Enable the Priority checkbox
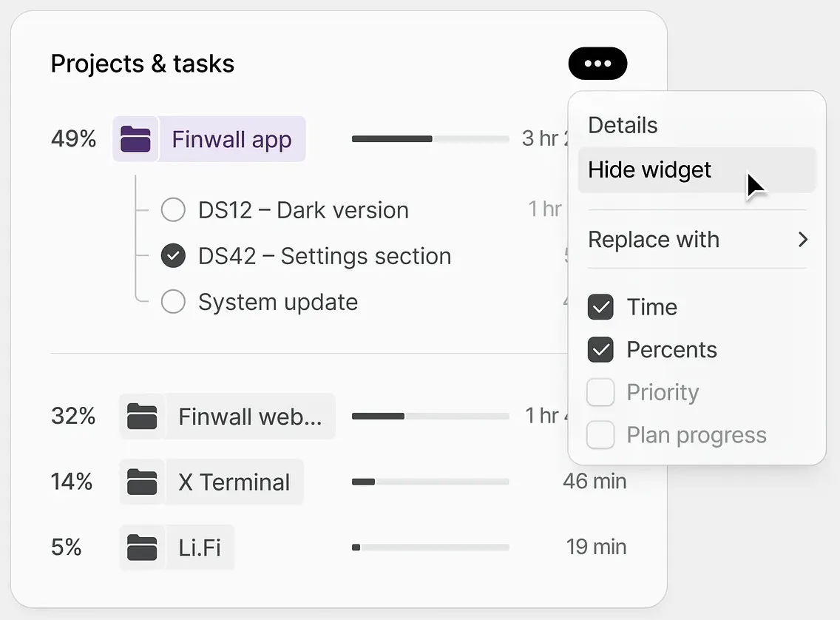This screenshot has height=620, width=840. (600, 392)
